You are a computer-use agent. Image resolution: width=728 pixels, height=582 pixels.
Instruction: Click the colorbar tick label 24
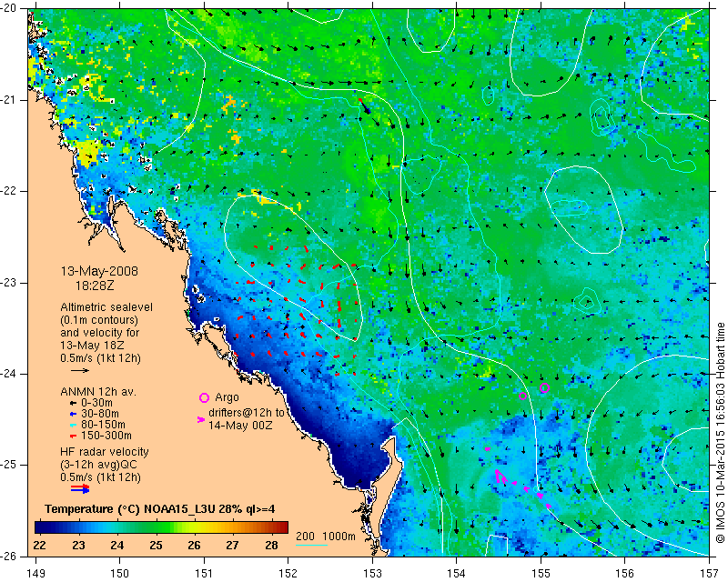pos(117,545)
